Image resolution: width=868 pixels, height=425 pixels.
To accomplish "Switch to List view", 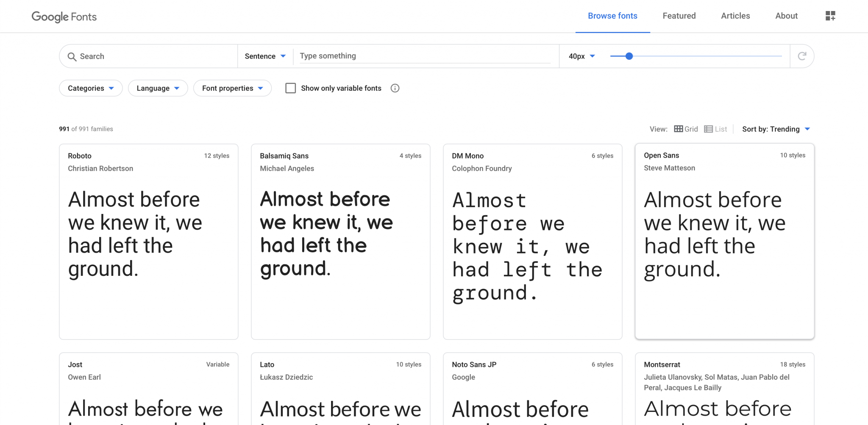I will coord(715,129).
